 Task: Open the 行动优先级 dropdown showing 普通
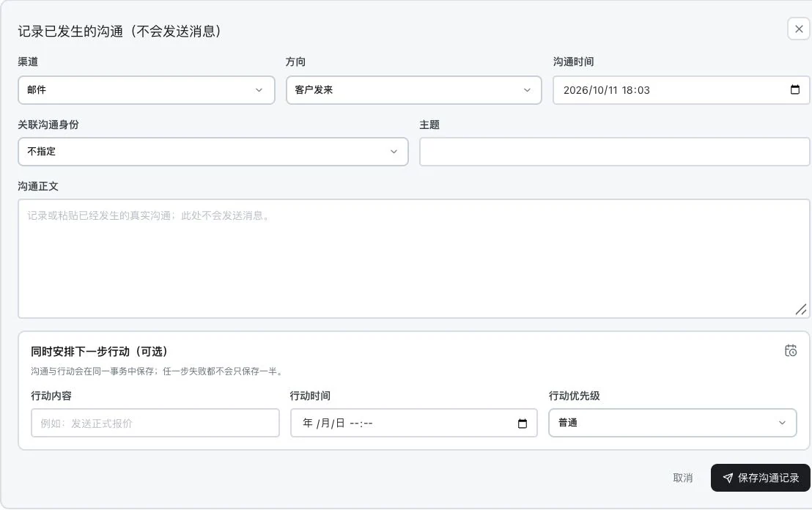pos(673,423)
